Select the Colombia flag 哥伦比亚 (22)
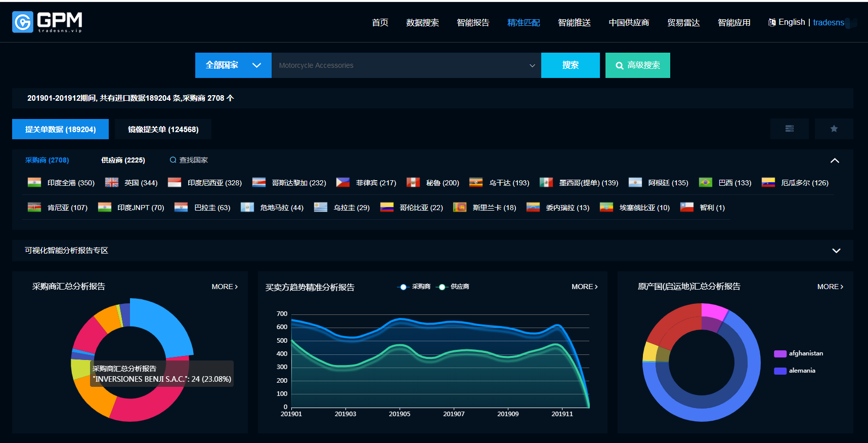This screenshot has width=868, height=443. (387, 207)
